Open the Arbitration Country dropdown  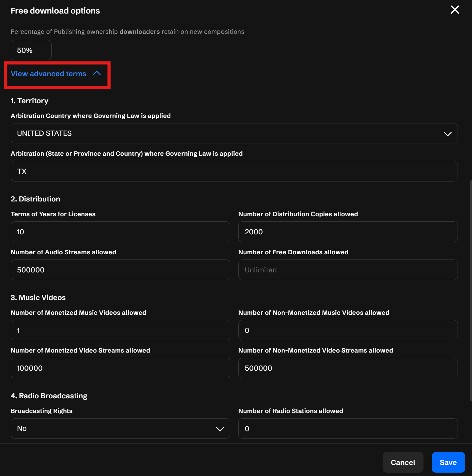(233, 133)
